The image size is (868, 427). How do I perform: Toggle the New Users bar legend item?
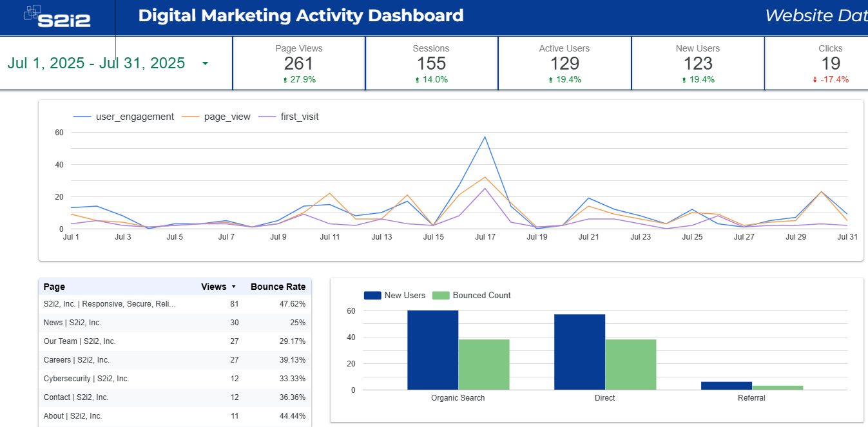(x=395, y=295)
